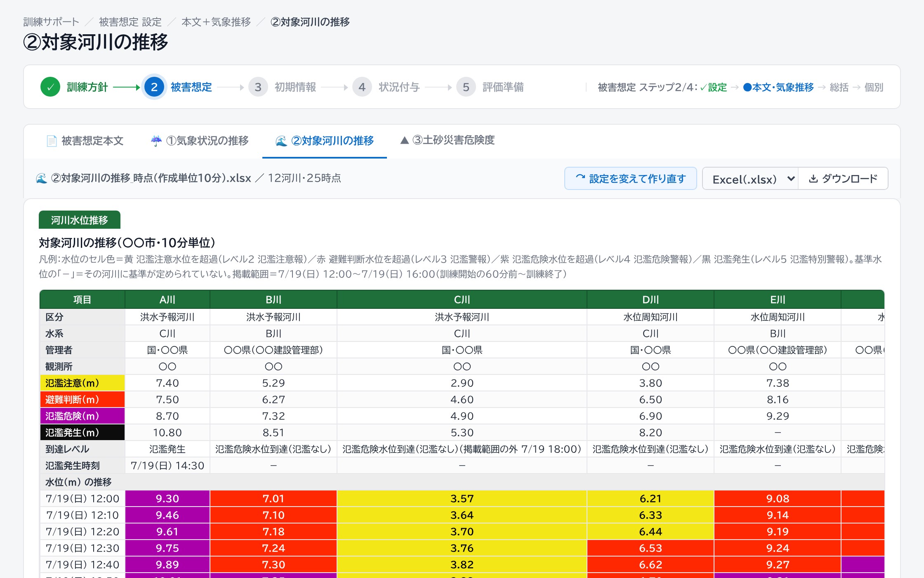The width and height of the screenshot is (924, 578).
Task: Click step circle number 4 for 状況付与
Action: [362, 87]
